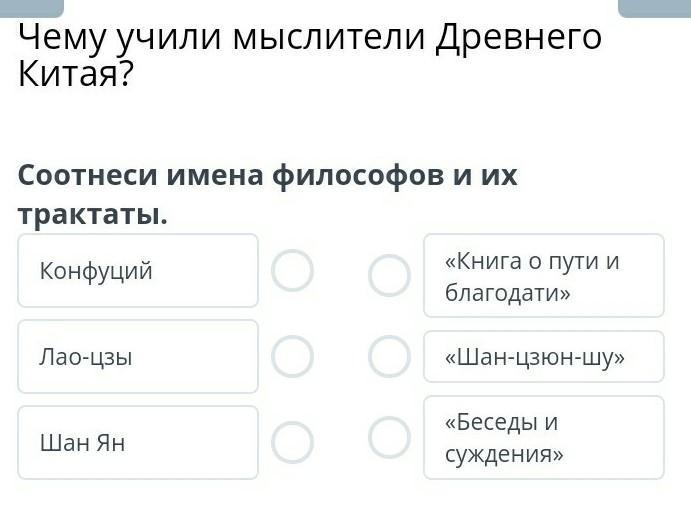Viewport: 691px width, 512px height.
Task: Click the circle beside «Беседы и суждения»
Action: 389,437
